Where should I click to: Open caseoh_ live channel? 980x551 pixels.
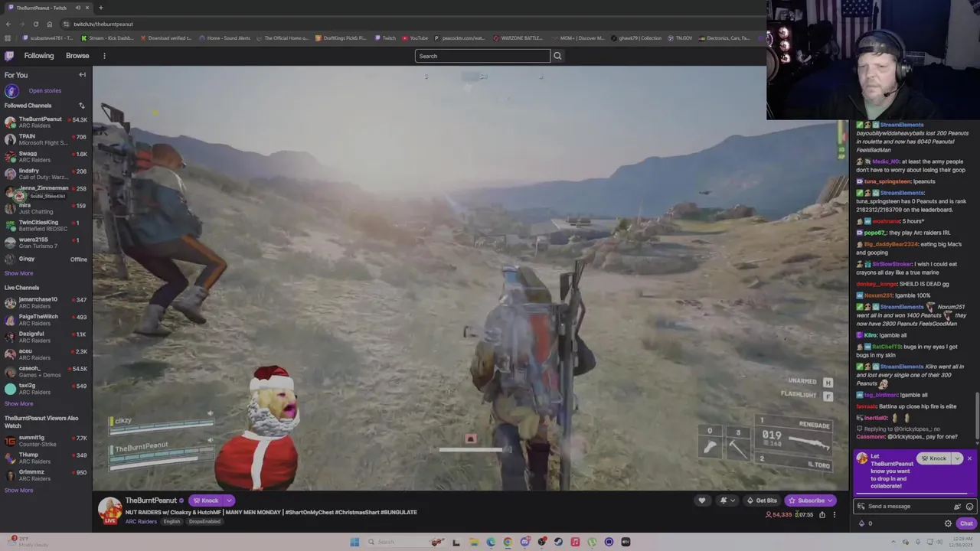[46, 372]
